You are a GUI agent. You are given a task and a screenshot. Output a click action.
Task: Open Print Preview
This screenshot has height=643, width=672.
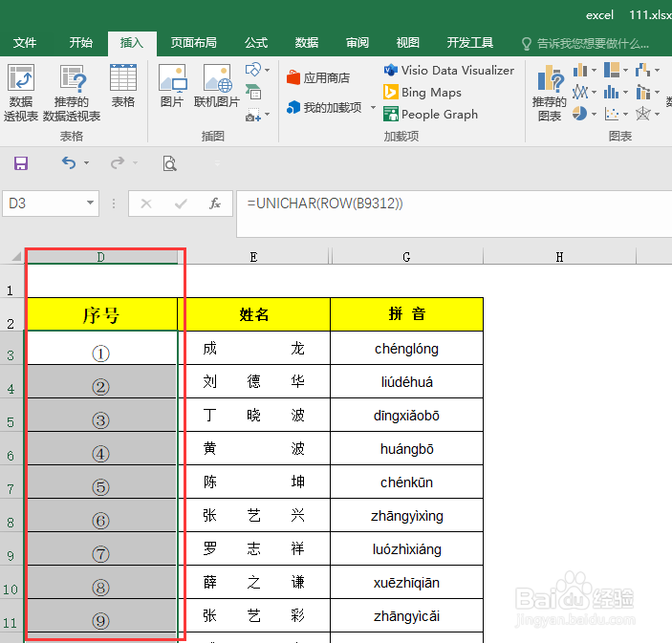click(x=170, y=163)
